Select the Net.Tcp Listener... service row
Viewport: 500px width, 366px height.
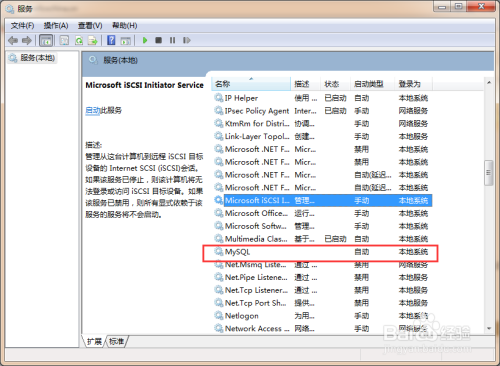point(323,290)
